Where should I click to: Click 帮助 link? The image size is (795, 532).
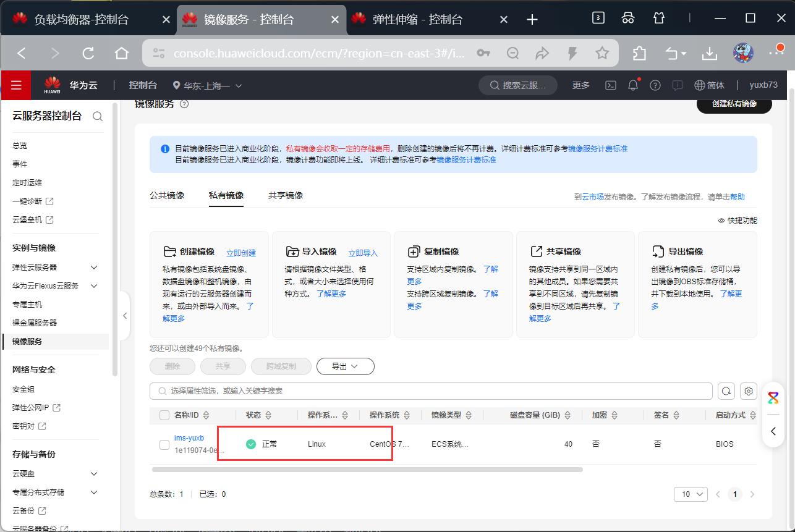pos(738,197)
